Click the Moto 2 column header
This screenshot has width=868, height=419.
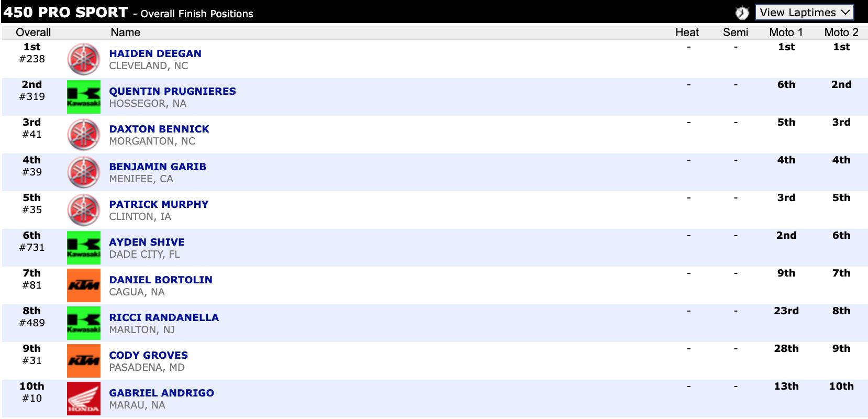(841, 32)
